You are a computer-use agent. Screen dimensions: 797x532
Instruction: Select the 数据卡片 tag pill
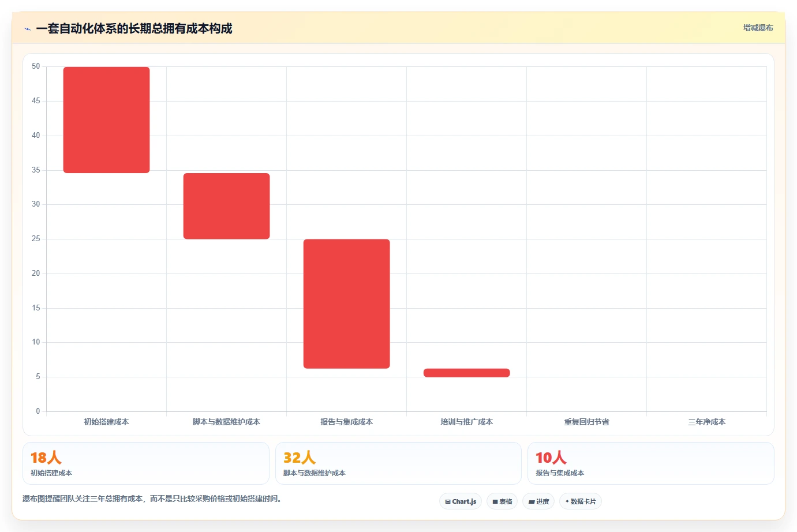tap(581, 501)
